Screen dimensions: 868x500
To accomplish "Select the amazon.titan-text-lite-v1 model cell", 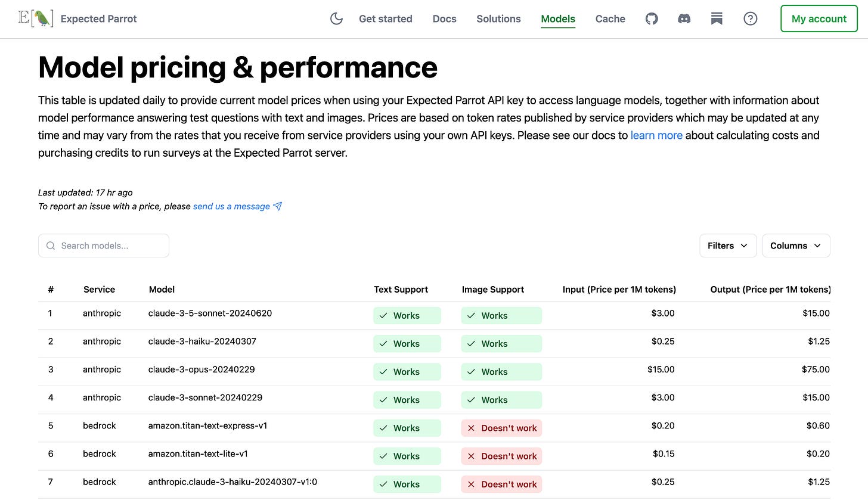I will pos(198,453).
